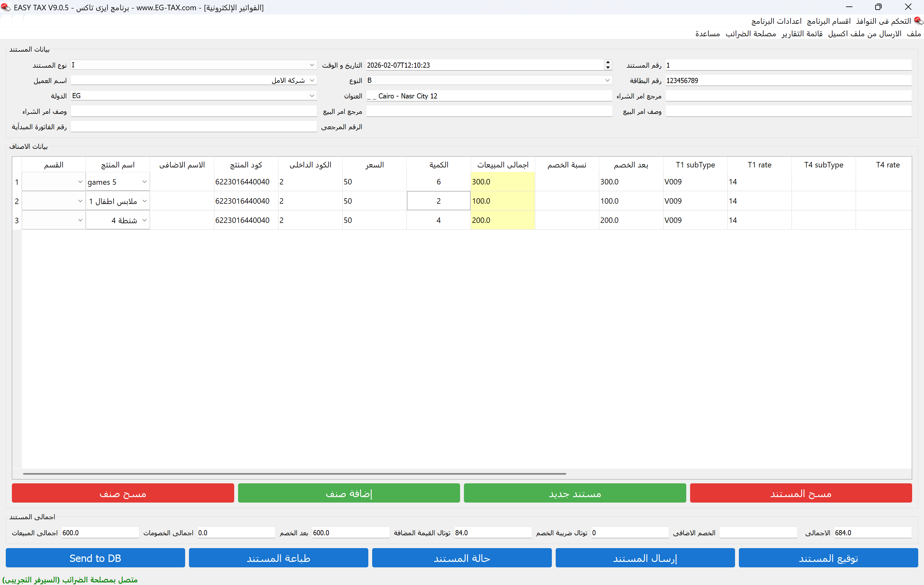
Task: Click the red icon beside the window-control menu
Action: (918, 21)
